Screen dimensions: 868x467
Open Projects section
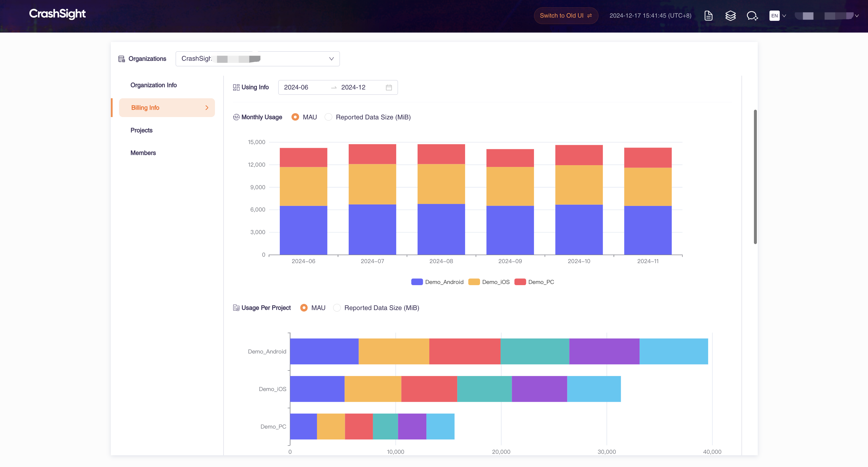141,130
